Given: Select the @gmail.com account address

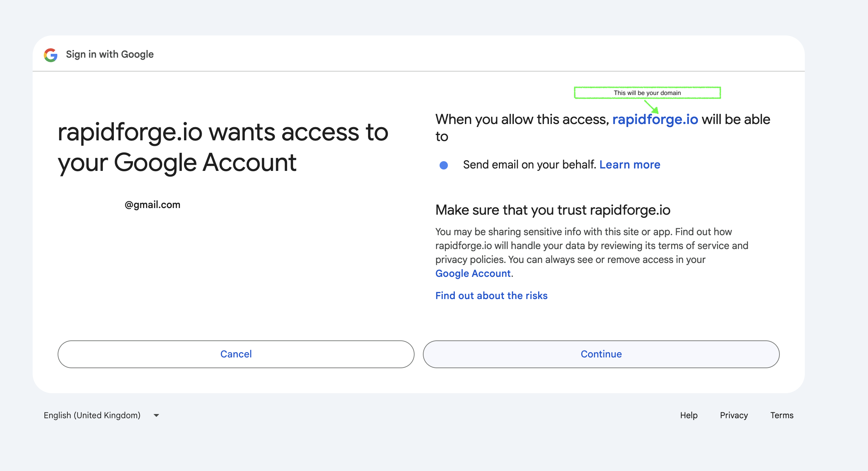Looking at the screenshot, I should pos(152,205).
